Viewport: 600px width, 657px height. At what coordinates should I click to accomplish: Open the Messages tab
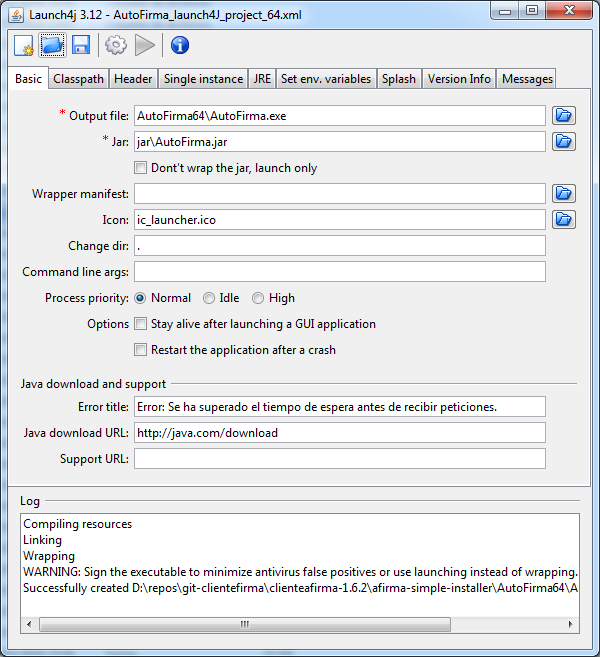click(x=527, y=79)
